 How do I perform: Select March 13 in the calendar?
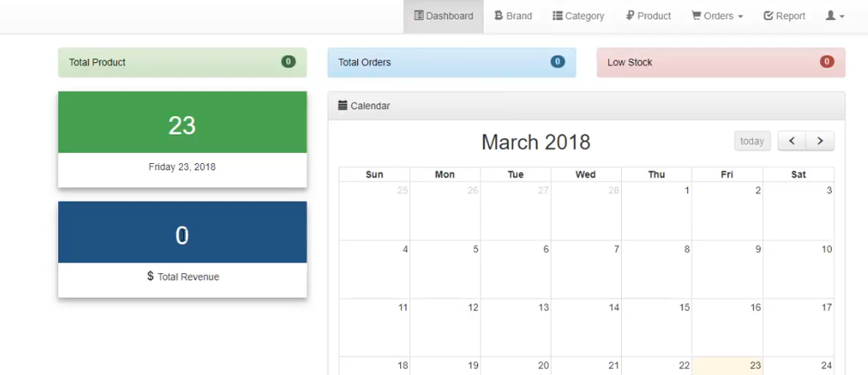515,328
